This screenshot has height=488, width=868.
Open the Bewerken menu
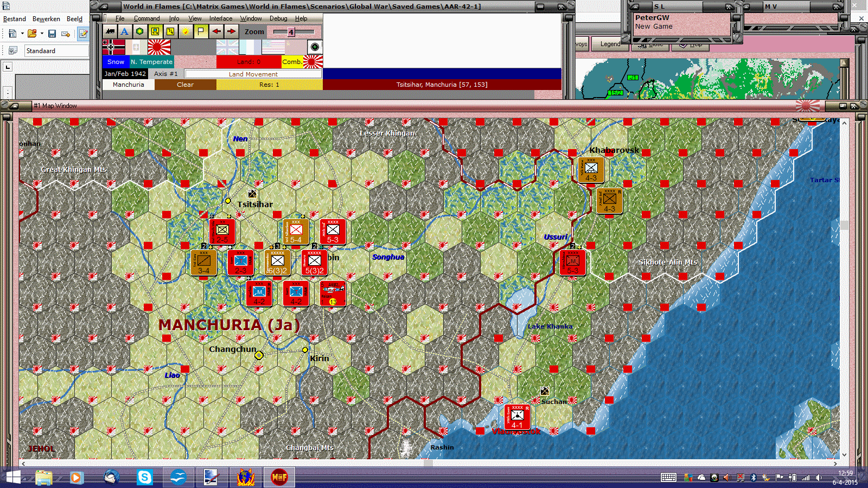(x=46, y=19)
